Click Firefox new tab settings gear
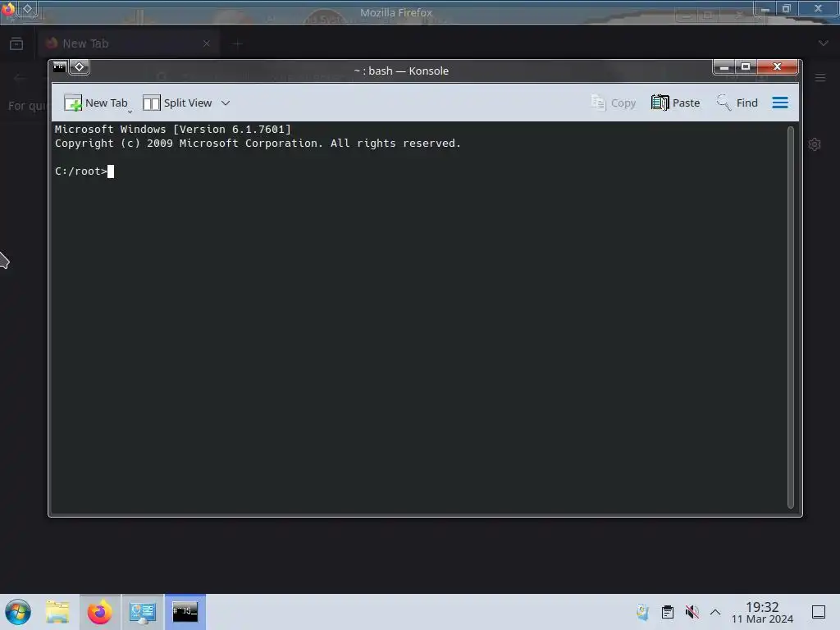The height and width of the screenshot is (630, 840). point(815,144)
